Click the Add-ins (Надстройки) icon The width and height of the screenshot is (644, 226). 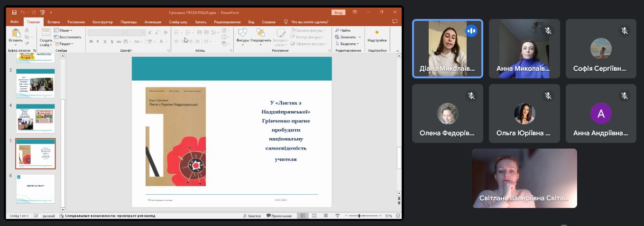point(377,35)
